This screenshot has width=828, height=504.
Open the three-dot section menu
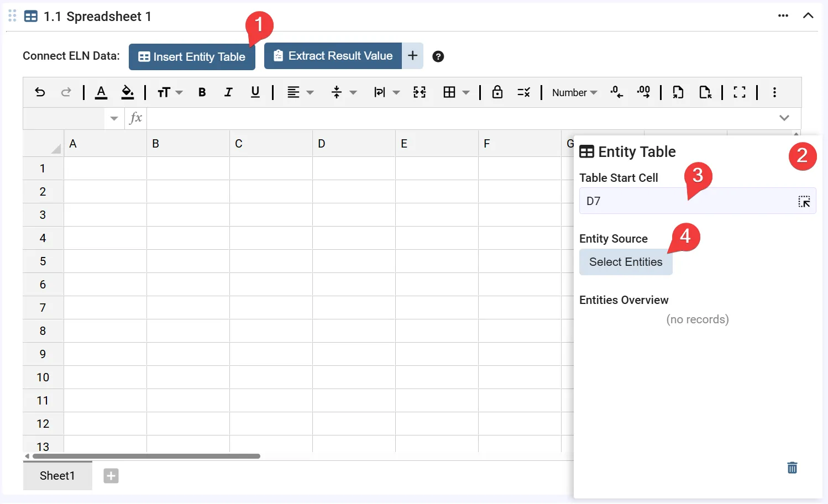coord(783,15)
